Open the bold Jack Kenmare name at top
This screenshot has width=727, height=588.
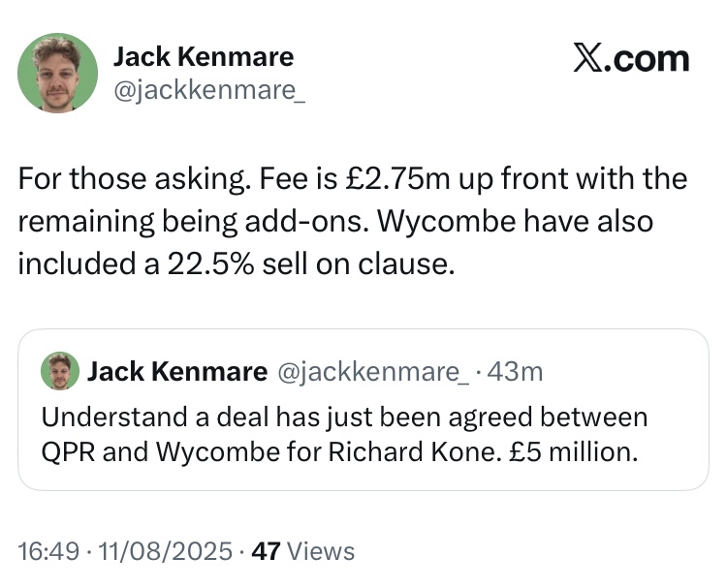pos(203,57)
